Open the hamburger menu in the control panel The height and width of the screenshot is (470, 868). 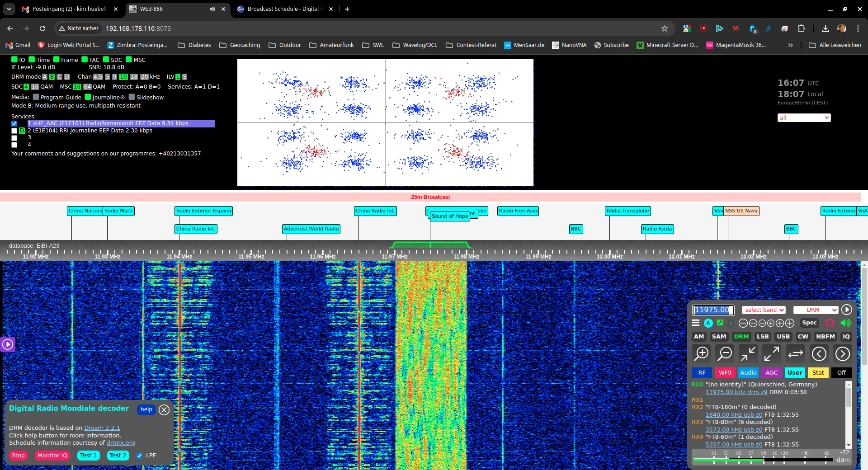tap(696, 323)
